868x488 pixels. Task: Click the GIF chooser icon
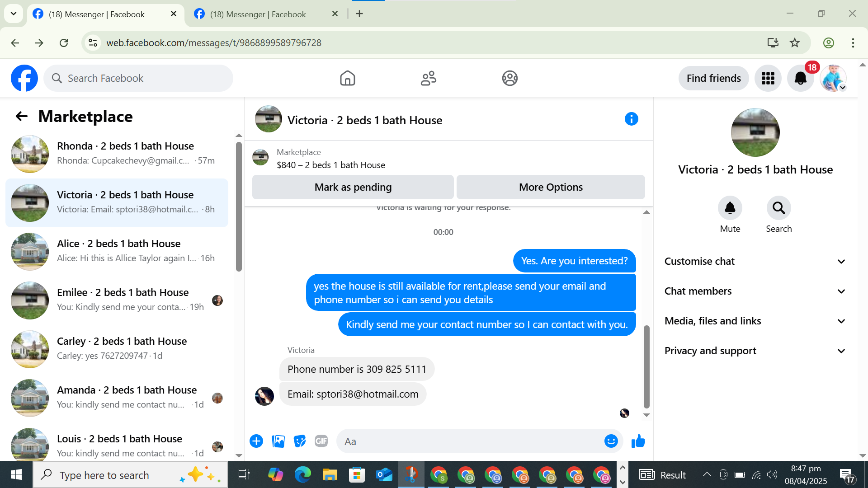click(321, 441)
